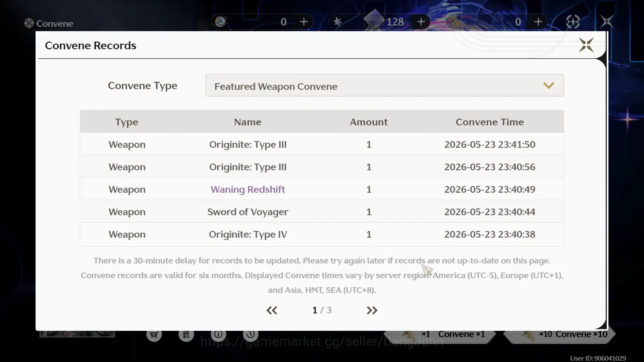Click Originite: Type III at 23:40:56
644x362 pixels.
[248, 167]
